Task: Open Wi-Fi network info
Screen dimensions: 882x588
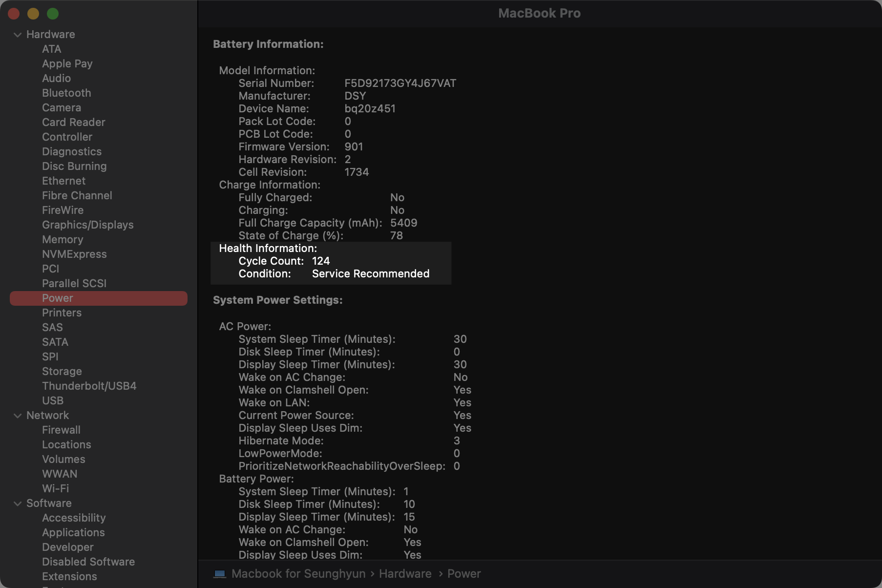Action: 55,488
